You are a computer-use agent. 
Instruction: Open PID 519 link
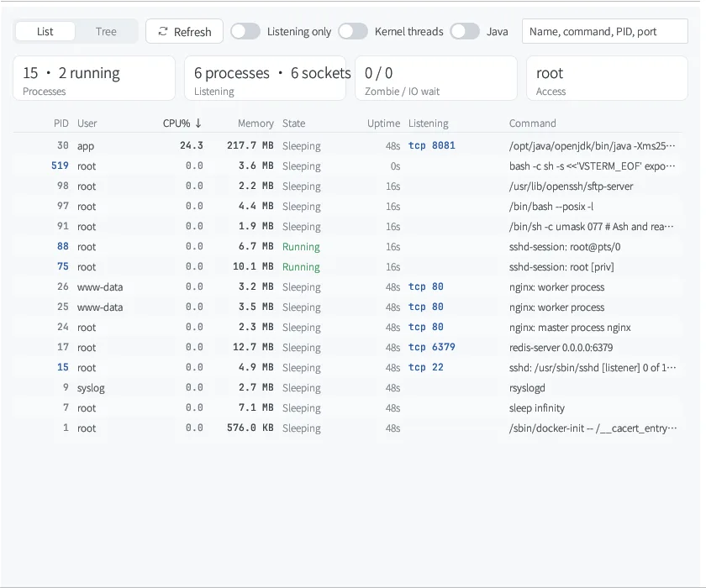pyautogui.click(x=60, y=165)
